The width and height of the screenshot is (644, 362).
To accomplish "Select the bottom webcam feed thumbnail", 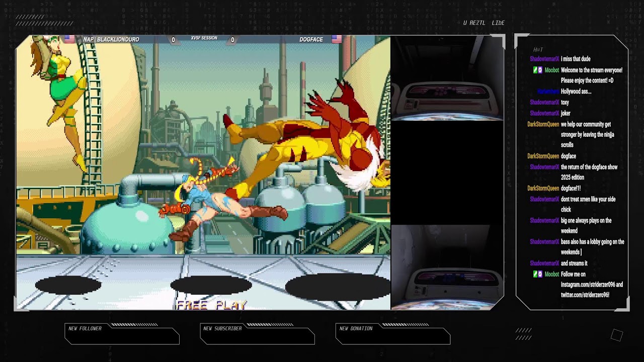I will (447, 266).
